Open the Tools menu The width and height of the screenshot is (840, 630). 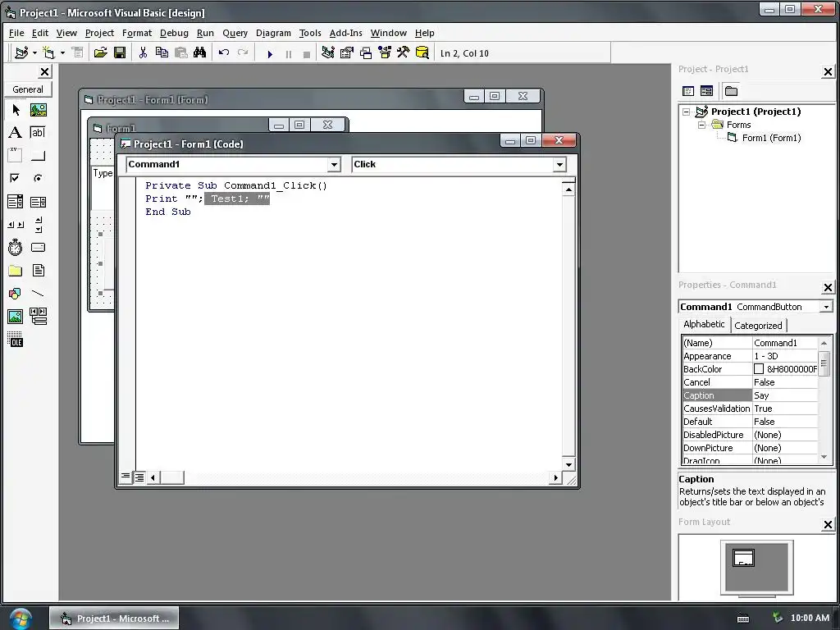pyautogui.click(x=309, y=33)
